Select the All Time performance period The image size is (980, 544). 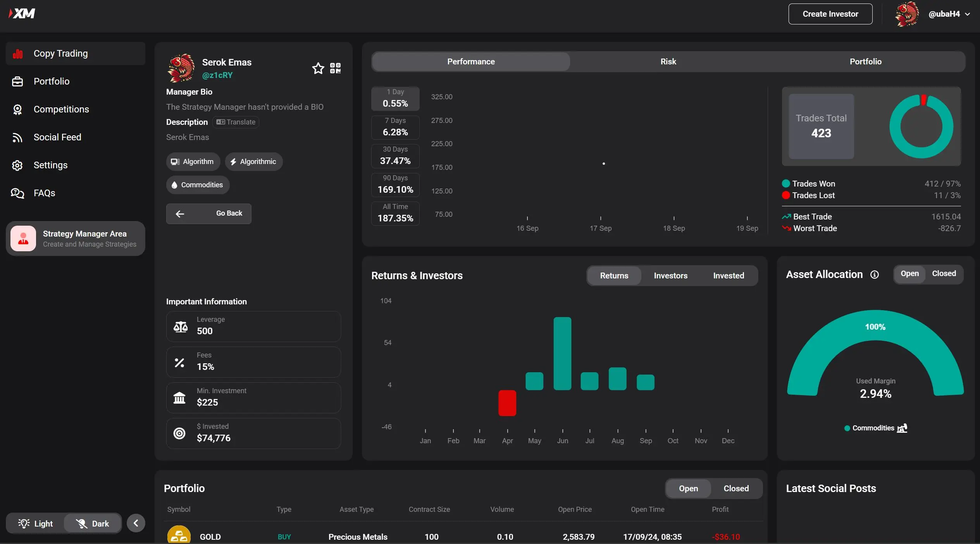point(395,213)
